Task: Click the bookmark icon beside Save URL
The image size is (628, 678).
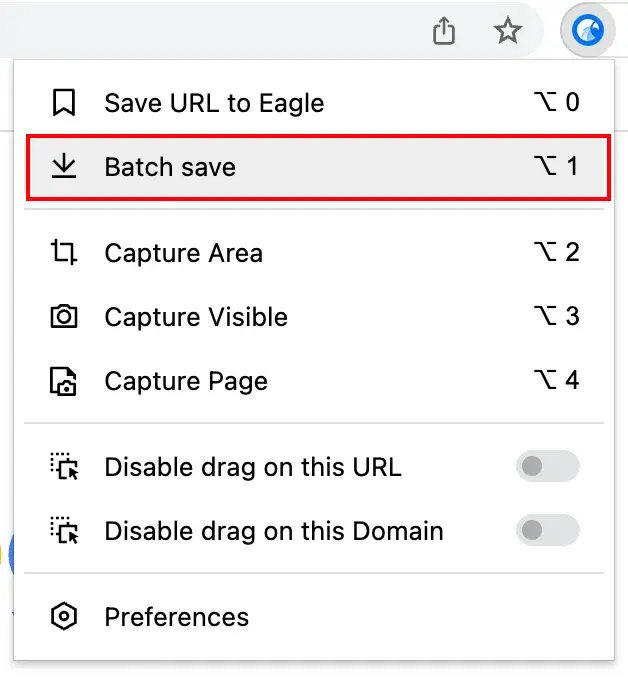Action: click(x=64, y=103)
